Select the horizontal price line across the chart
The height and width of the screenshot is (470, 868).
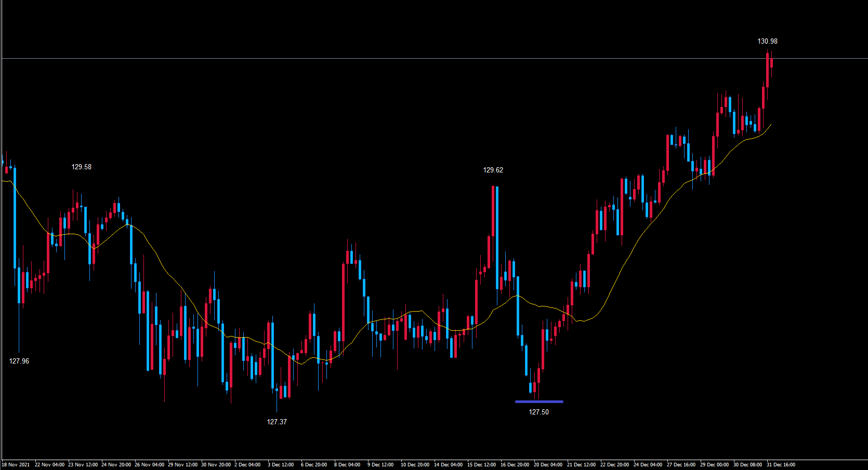pyautogui.click(x=364, y=59)
